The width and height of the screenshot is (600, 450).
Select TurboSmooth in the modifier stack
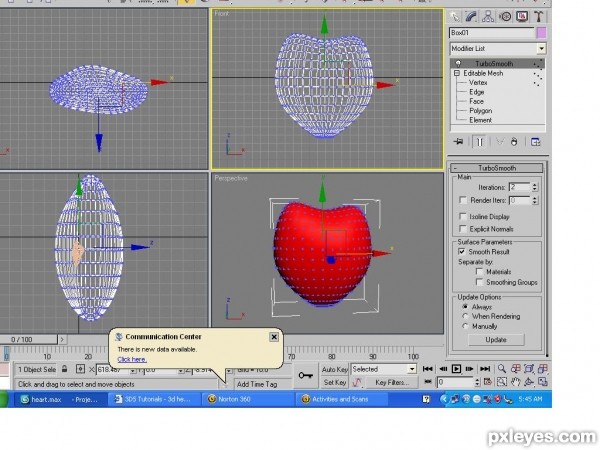click(494, 64)
